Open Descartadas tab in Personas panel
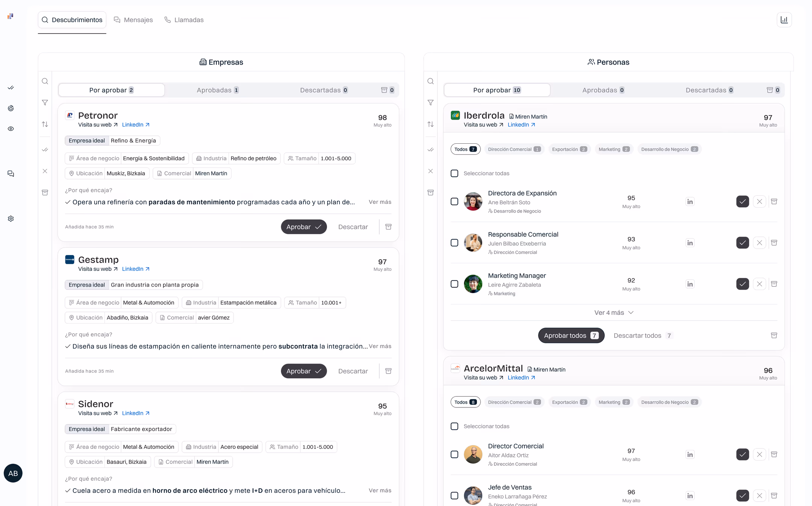 coord(709,90)
